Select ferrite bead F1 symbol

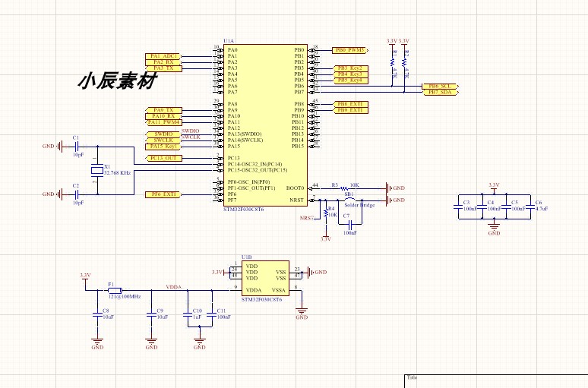(x=115, y=290)
